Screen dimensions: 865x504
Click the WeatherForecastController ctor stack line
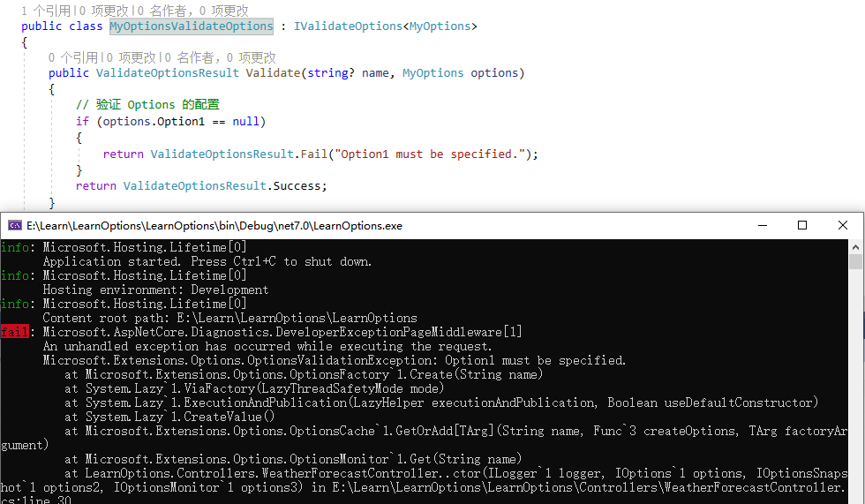[x=424, y=487]
